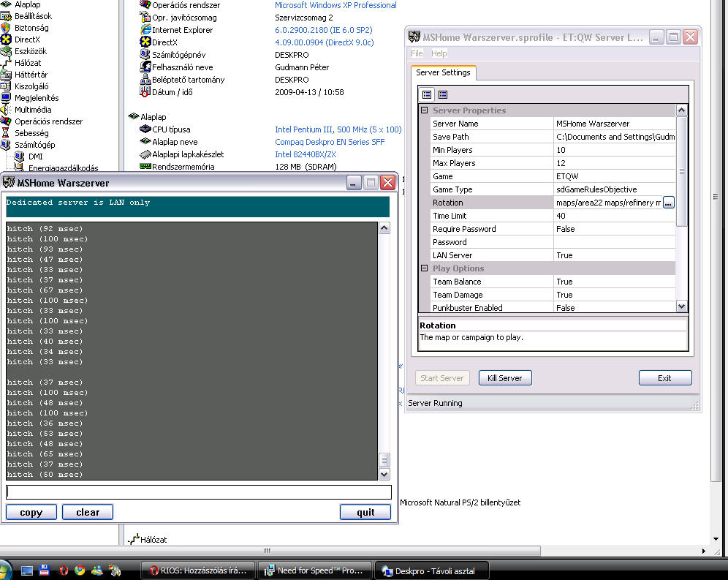Open Need for Speed taskbar button
The height and width of the screenshot is (580, 728).
coord(316,570)
